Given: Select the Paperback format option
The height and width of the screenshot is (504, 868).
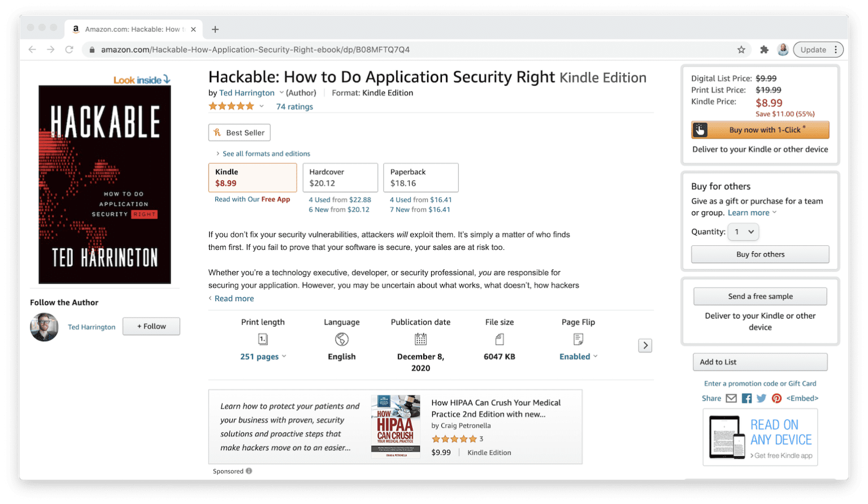Looking at the screenshot, I should (x=420, y=177).
